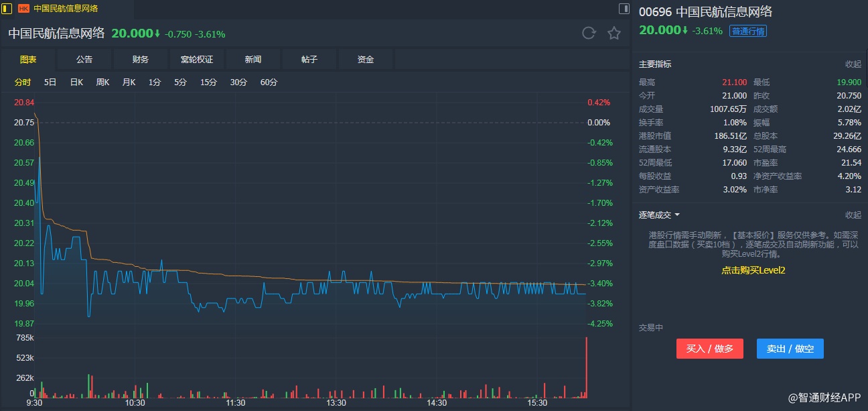This screenshot has height=411, width=868.
Task: Click the 785k volume axis label
Action: point(25,337)
